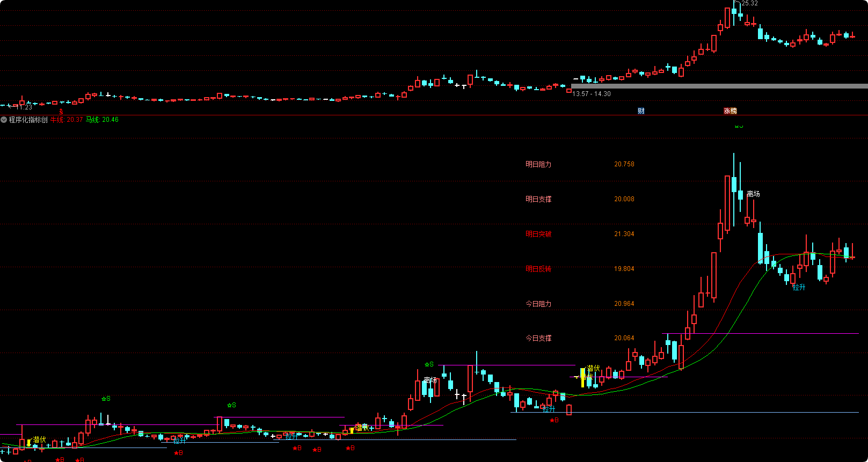Click the 明日反转 label in red
Image resolution: width=868 pixels, height=462 pixels.
pos(538,269)
